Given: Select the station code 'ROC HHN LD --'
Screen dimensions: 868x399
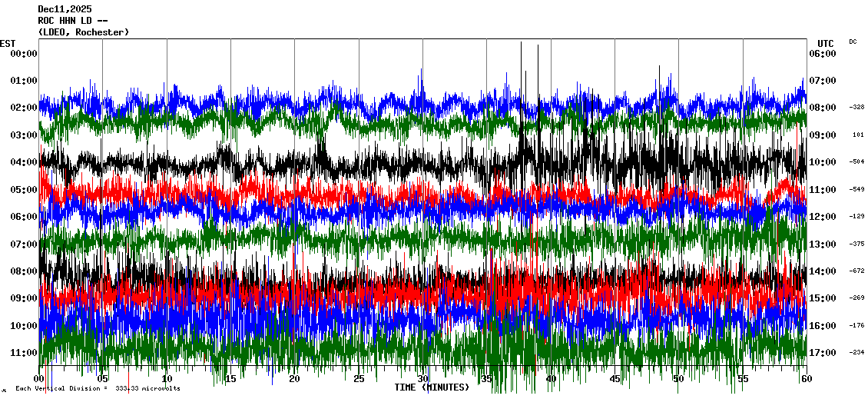Looking at the screenshot, I should pyautogui.click(x=72, y=21).
